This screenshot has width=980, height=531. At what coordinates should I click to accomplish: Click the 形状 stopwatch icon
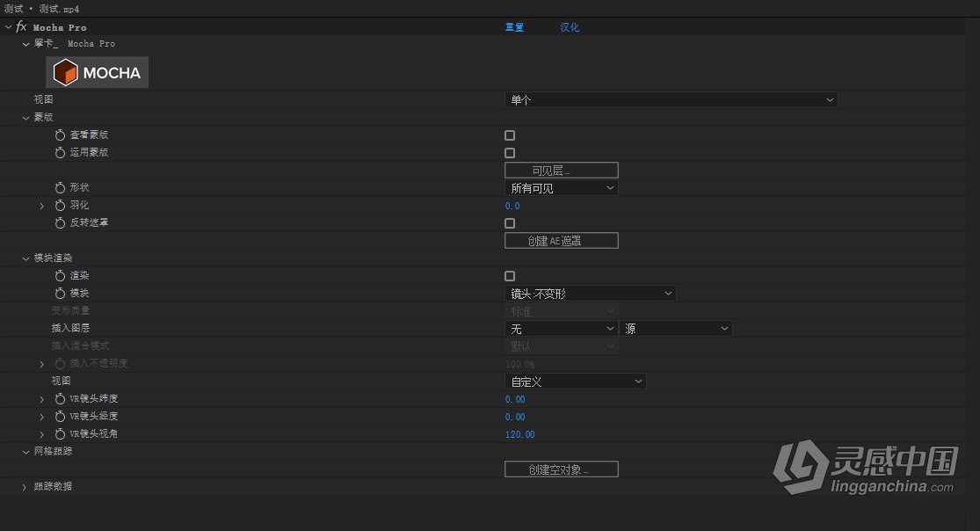[60, 187]
